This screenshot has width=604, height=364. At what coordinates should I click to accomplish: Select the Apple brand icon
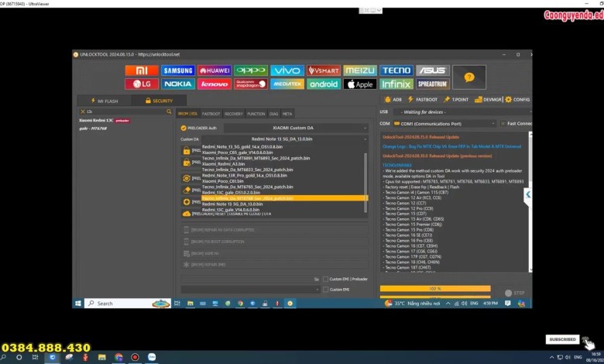360,84
